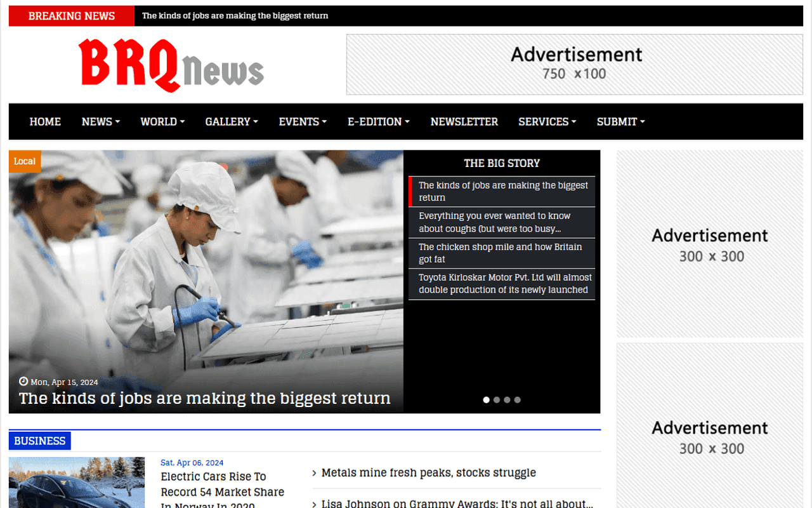This screenshot has height=508, width=812.
Task: Click the 750 x100 advertisement banner
Action: click(x=575, y=65)
